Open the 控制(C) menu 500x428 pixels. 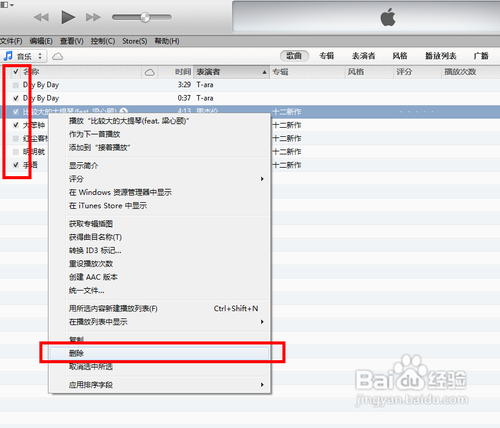(x=103, y=41)
